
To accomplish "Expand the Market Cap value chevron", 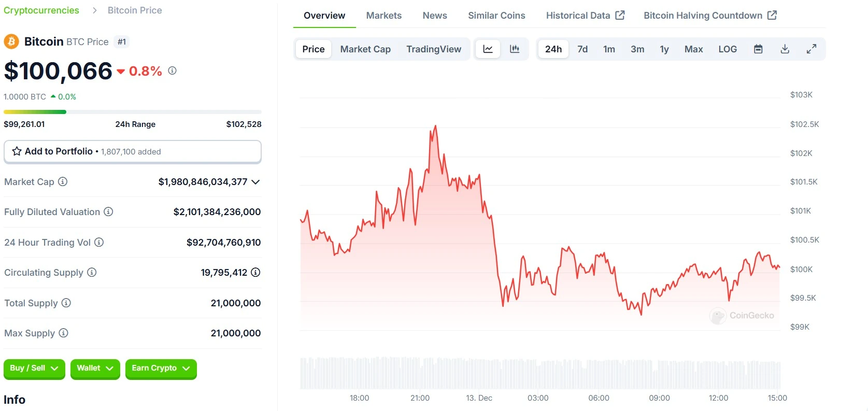I will [255, 182].
